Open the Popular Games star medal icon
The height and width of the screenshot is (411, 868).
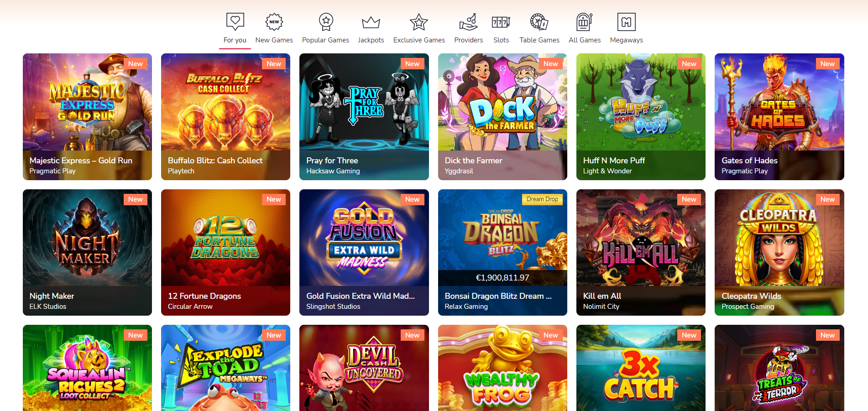click(326, 21)
